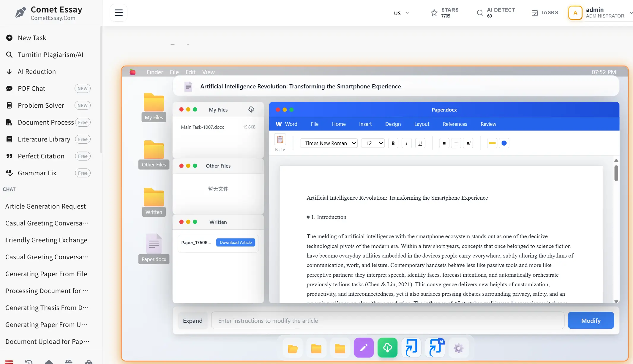Open the References ribbon tab
The height and width of the screenshot is (364, 633).
pos(455,124)
